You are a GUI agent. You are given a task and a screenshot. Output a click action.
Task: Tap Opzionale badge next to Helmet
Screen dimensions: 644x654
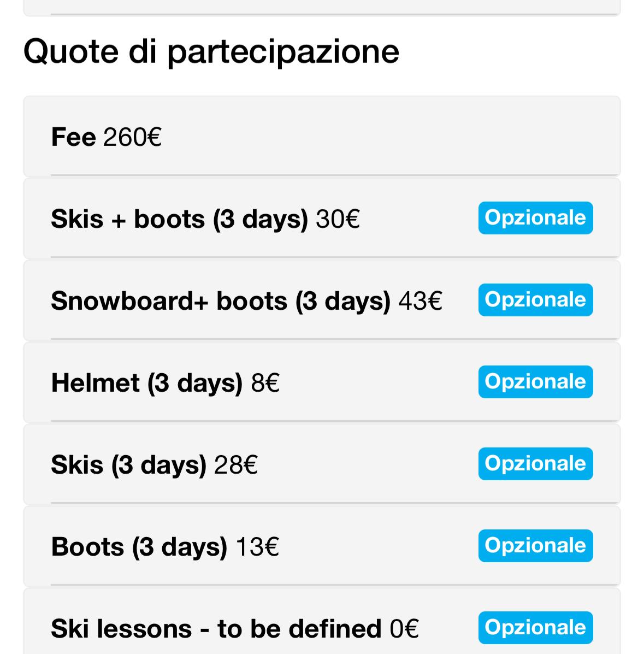[535, 382]
